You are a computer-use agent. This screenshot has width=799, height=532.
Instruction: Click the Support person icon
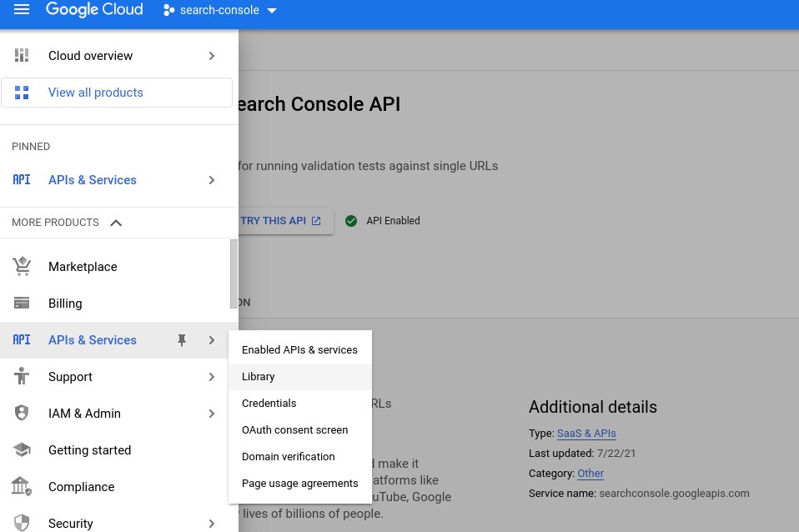tap(22, 376)
